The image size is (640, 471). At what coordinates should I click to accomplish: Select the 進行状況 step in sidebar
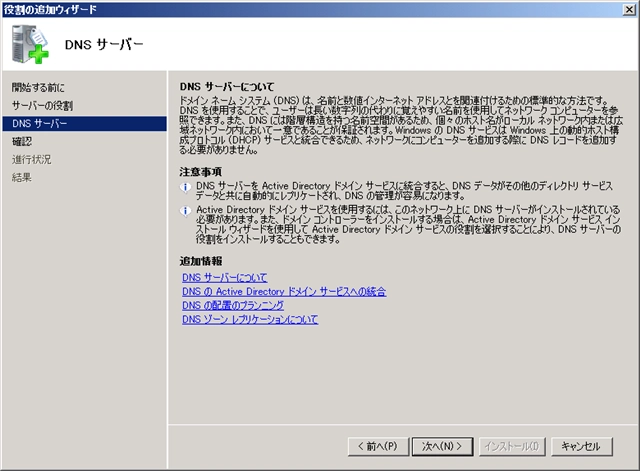[x=31, y=160]
